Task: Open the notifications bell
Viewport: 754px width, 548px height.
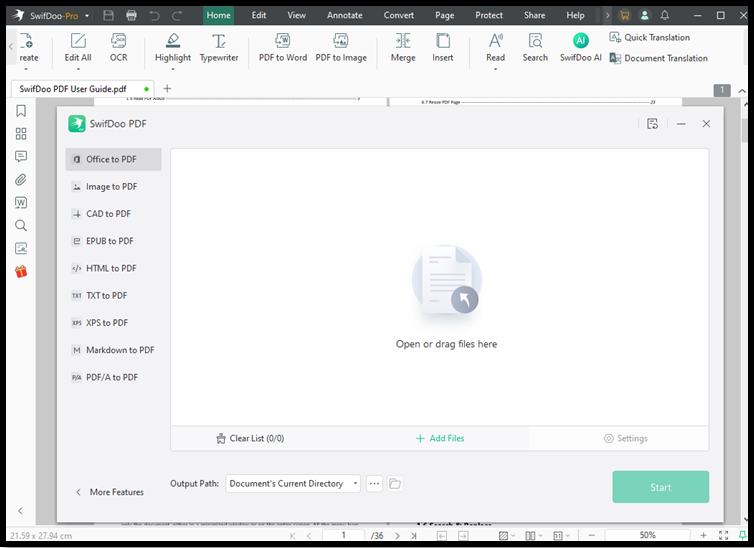Action: (x=665, y=15)
